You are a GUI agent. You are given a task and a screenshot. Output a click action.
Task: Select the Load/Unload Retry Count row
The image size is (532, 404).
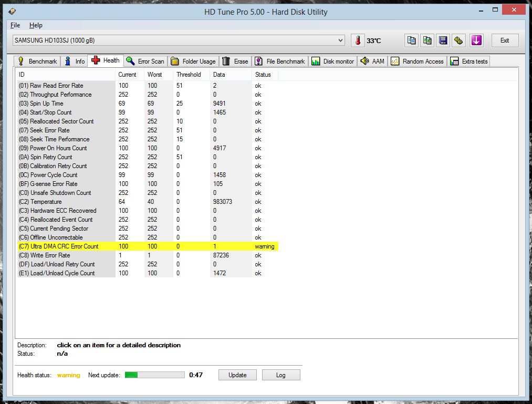point(148,264)
